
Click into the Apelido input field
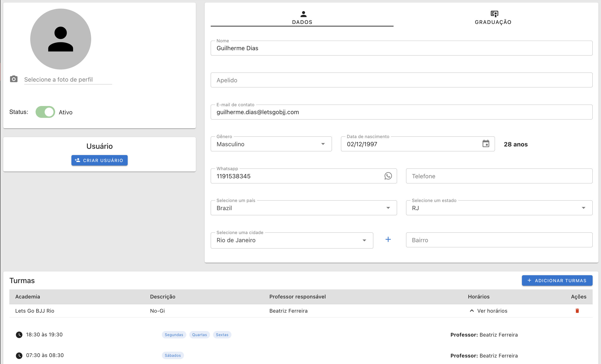(x=401, y=80)
